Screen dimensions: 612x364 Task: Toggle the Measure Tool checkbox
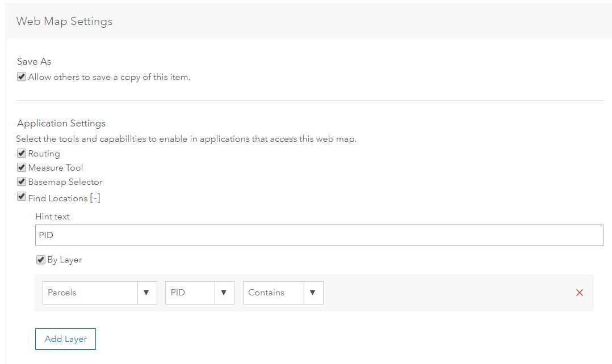(x=22, y=167)
